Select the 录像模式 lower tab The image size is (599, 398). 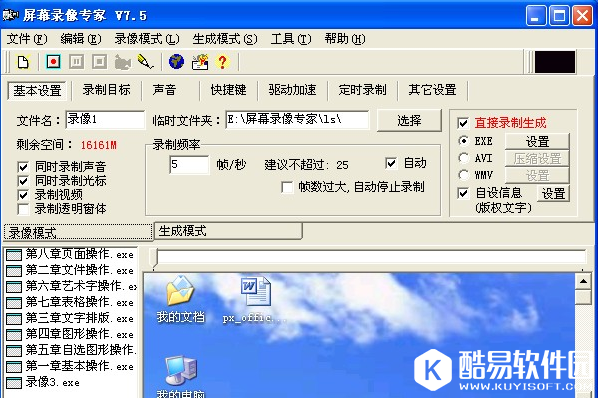pyautogui.click(x=78, y=232)
